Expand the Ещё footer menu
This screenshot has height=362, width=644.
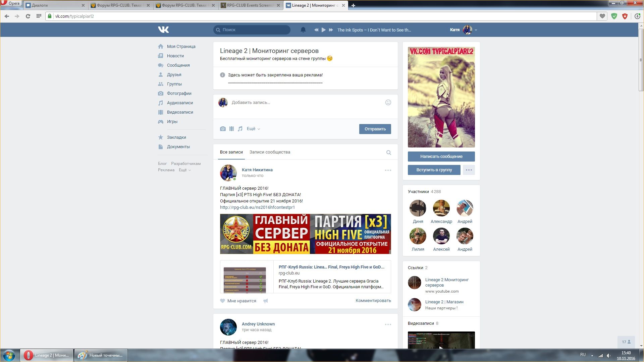pyautogui.click(x=185, y=170)
